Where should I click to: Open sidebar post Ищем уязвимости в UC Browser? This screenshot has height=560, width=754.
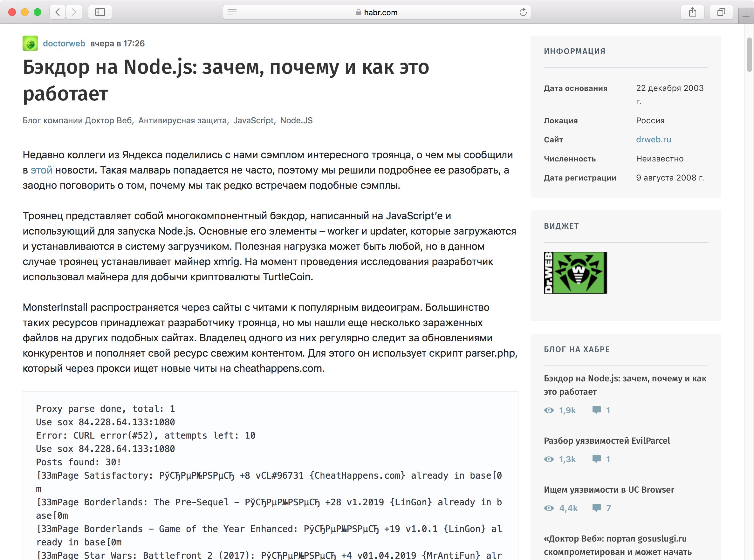pos(609,489)
